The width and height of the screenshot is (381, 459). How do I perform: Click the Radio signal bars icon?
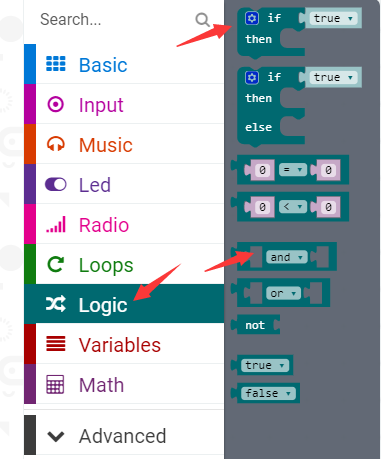click(x=56, y=224)
